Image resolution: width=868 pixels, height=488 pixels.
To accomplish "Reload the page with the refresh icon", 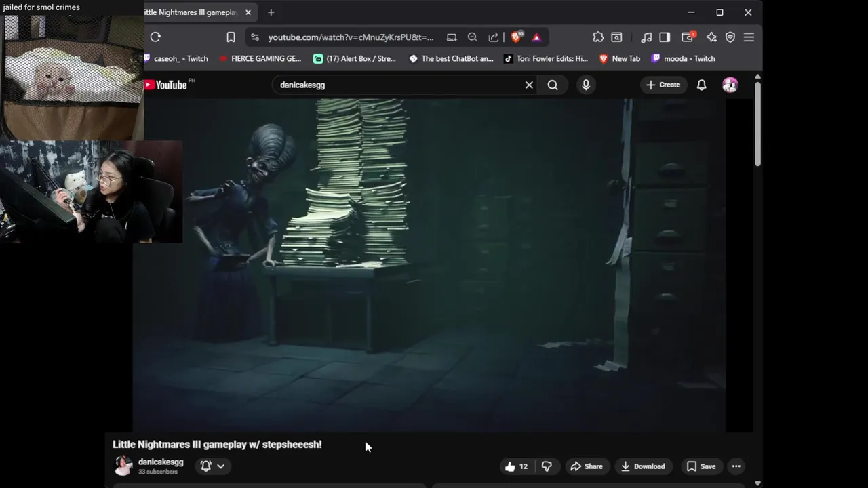I will coord(155,37).
